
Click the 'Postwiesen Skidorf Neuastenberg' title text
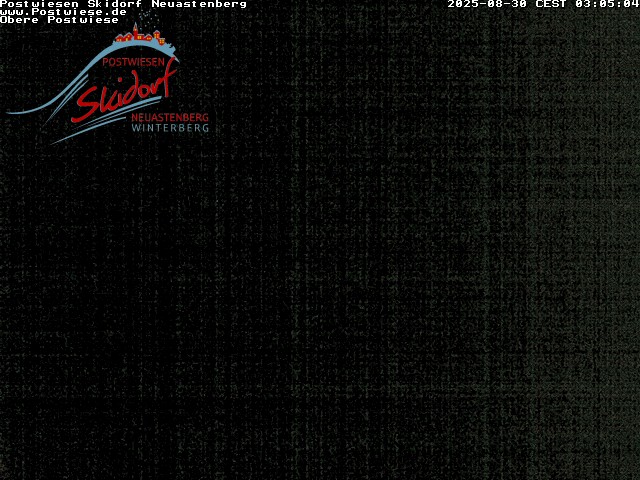(123, 4)
